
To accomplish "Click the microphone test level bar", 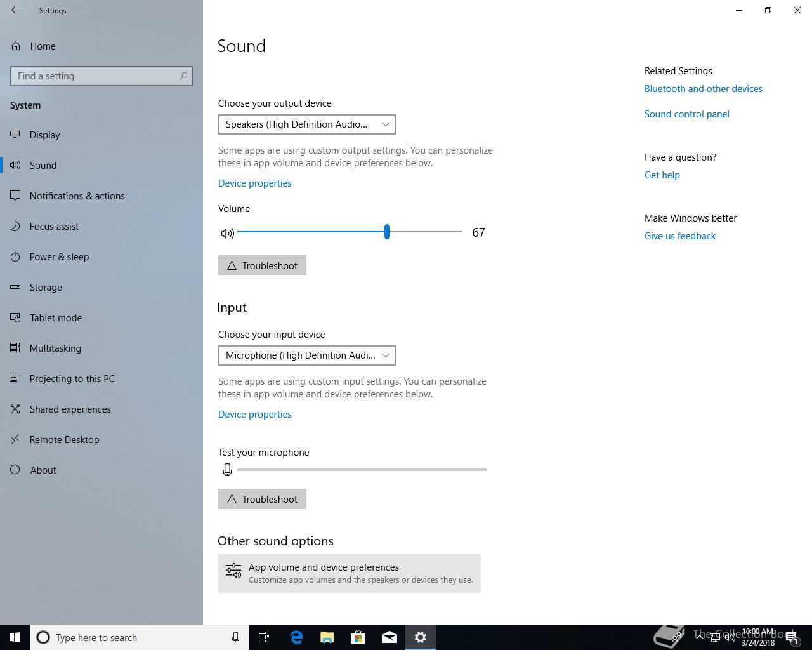I will [362, 470].
